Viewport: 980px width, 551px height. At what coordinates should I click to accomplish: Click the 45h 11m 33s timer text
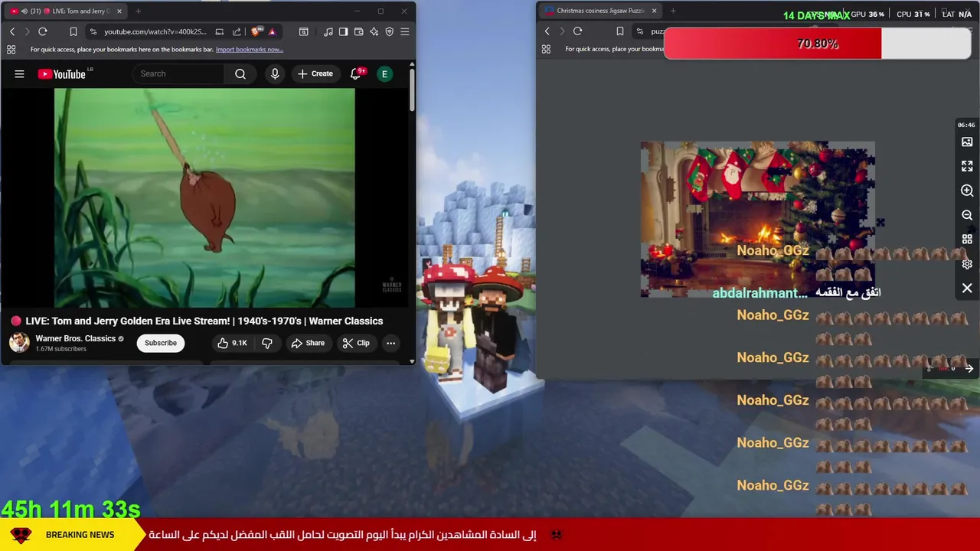[70, 509]
